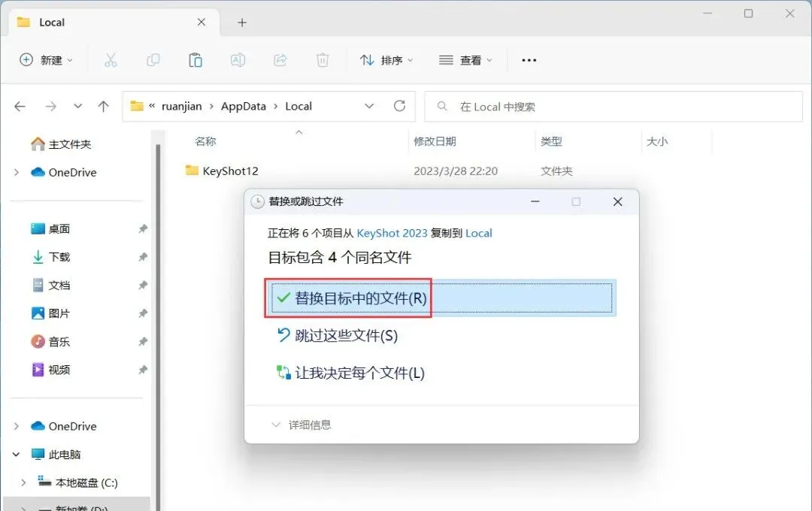This screenshot has height=511, width=812.
Task: Click the Copy icon in toolbar
Action: click(153, 60)
